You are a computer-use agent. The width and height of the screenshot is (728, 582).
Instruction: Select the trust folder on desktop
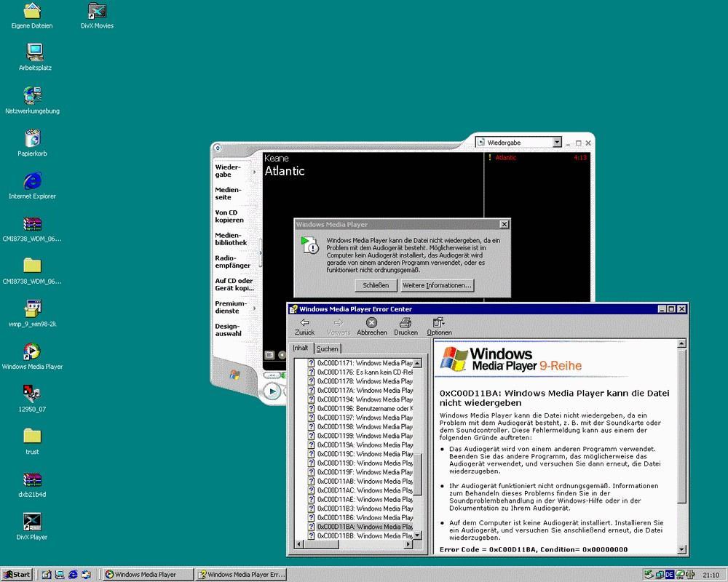click(32, 442)
